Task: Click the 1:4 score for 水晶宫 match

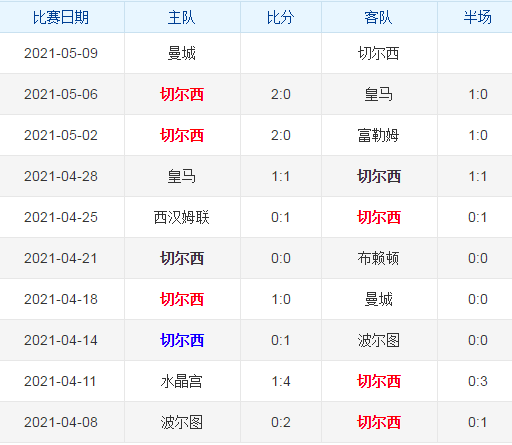Action: click(x=281, y=381)
